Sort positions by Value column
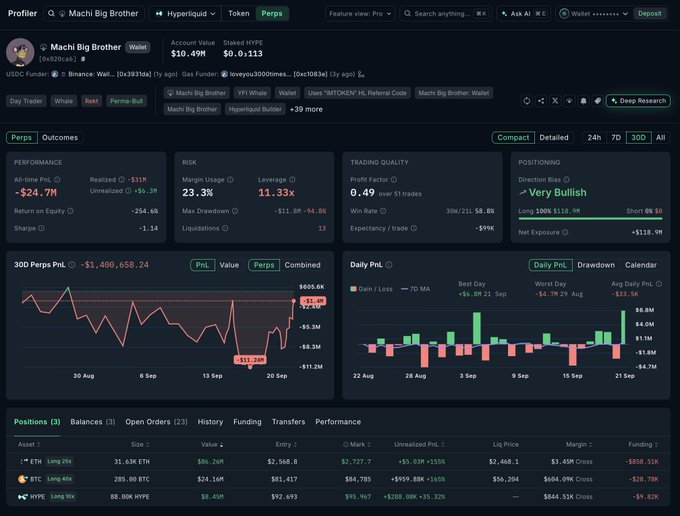Viewport: 680px width, 516px height. (212, 444)
